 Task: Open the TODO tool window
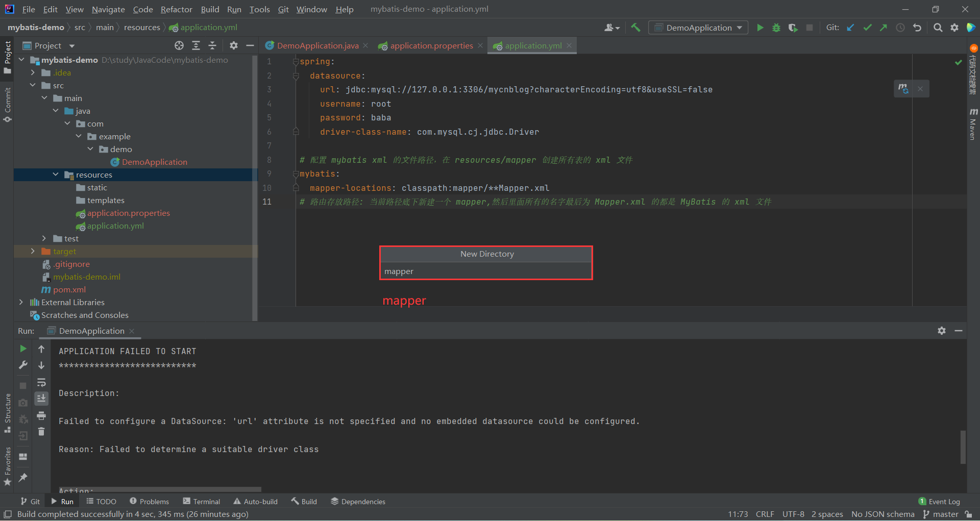(x=101, y=502)
